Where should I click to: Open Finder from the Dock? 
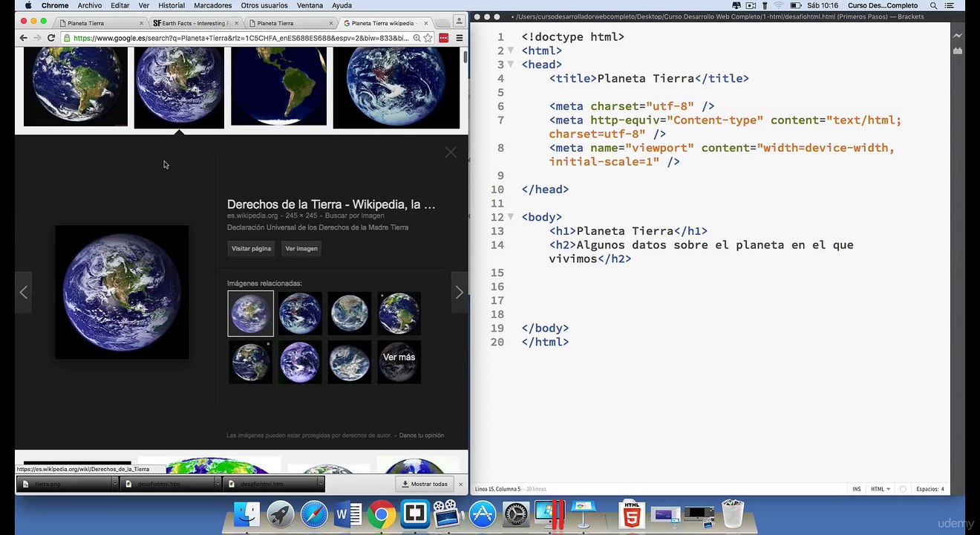246,513
